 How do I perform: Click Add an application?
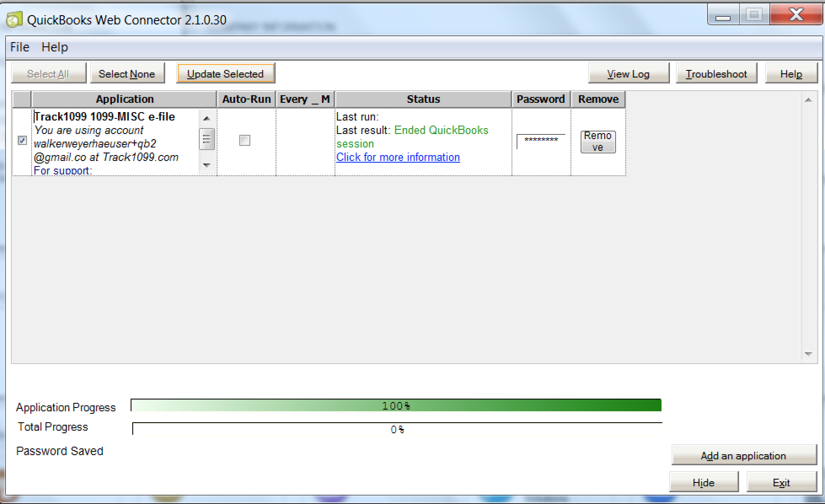click(x=744, y=456)
